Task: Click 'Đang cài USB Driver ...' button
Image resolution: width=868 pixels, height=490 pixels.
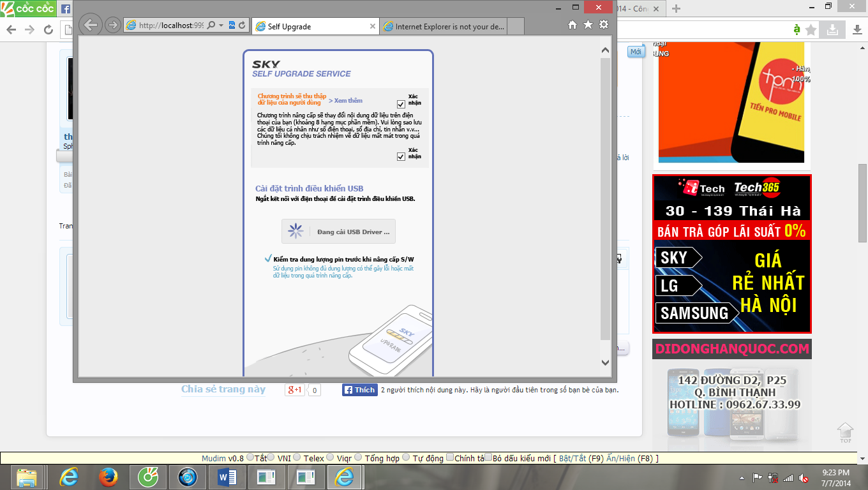Action: (x=338, y=232)
